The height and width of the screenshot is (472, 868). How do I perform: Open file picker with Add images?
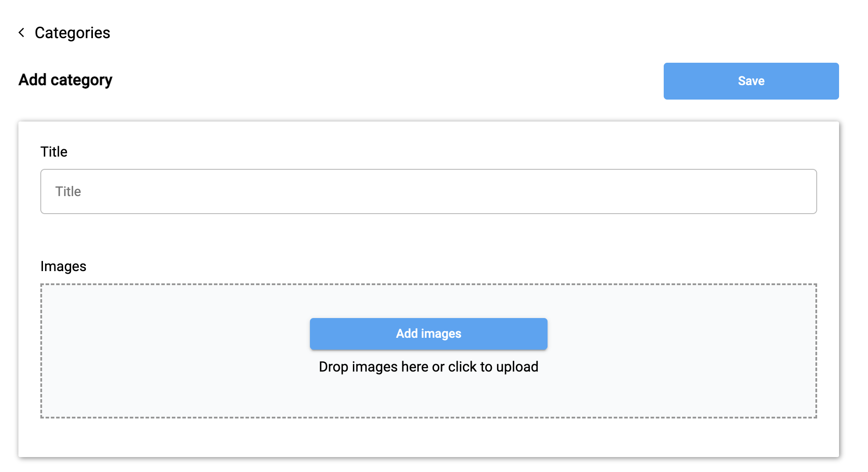coord(428,333)
